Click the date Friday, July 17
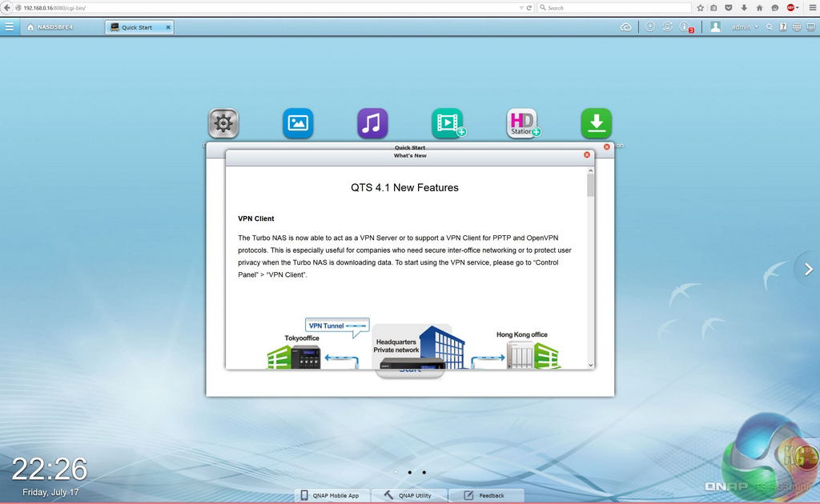The width and height of the screenshot is (820, 504). (50, 492)
